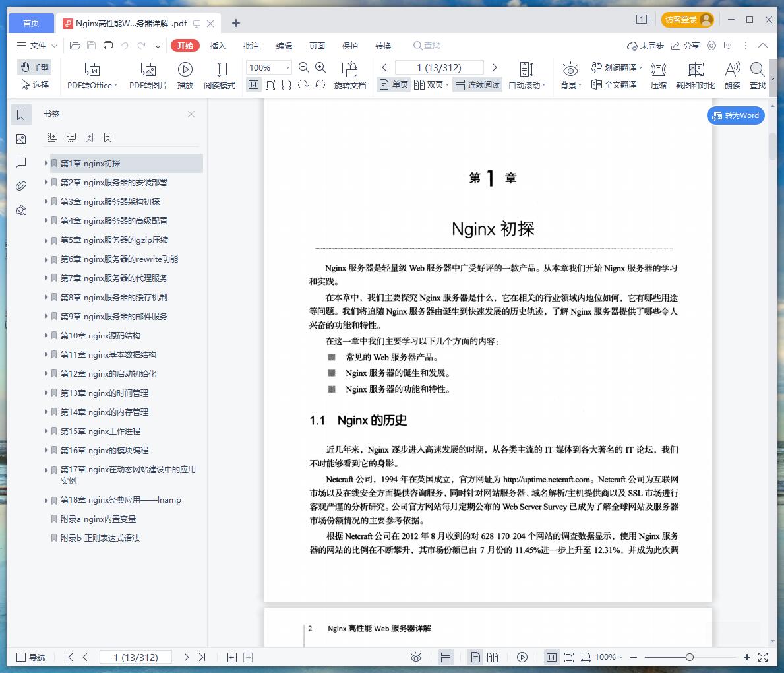
Task: Switch to the 转换 ribbon tab
Action: 383,46
